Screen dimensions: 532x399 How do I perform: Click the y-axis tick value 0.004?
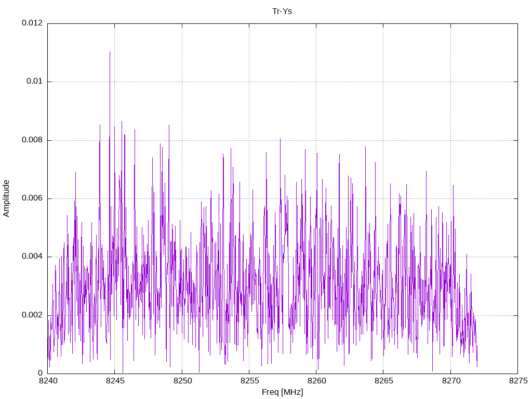tap(32, 256)
